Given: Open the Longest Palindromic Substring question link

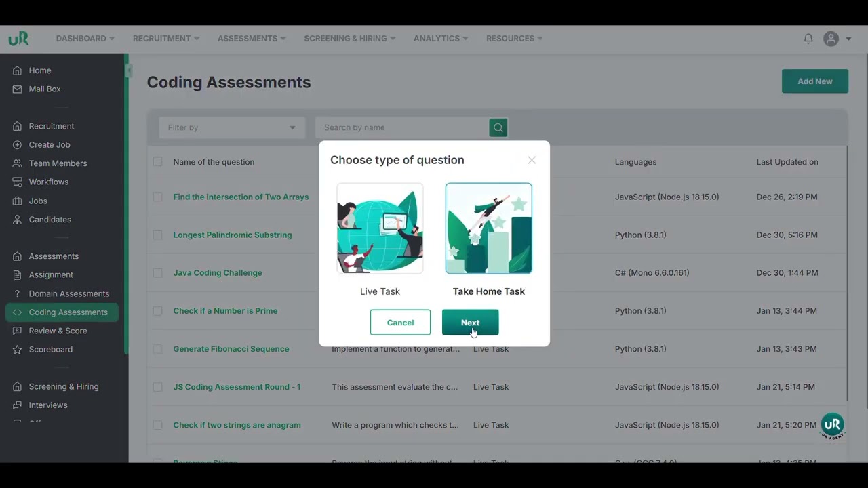Looking at the screenshot, I should click(x=233, y=235).
